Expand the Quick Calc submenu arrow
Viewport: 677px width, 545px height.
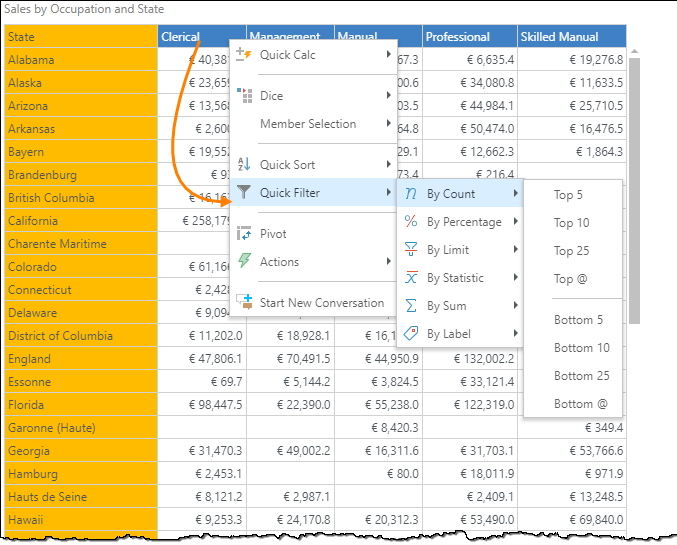(389, 54)
